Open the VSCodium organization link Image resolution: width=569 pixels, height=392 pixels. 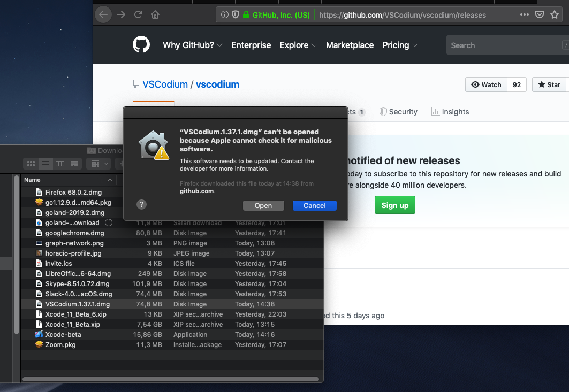pyautogui.click(x=165, y=84)
